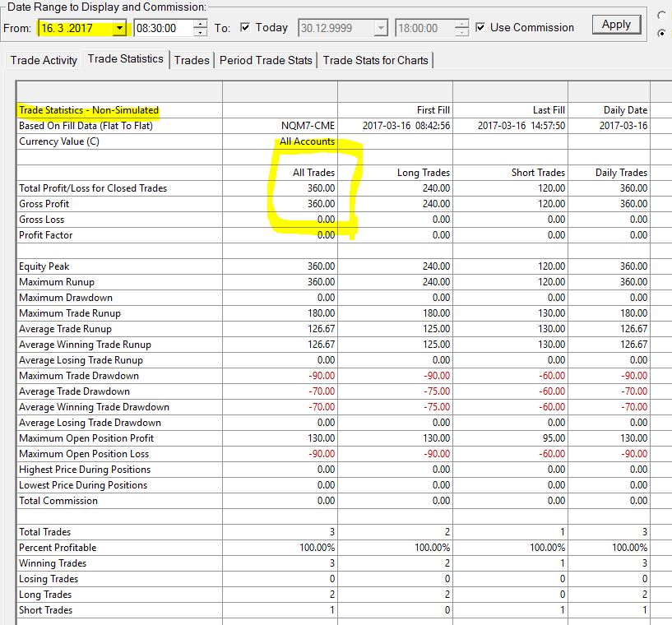Screen dimensions: 672x625
Task: Click Maximum Open Position Profit Short value 95.00
Action: [554, 438]
